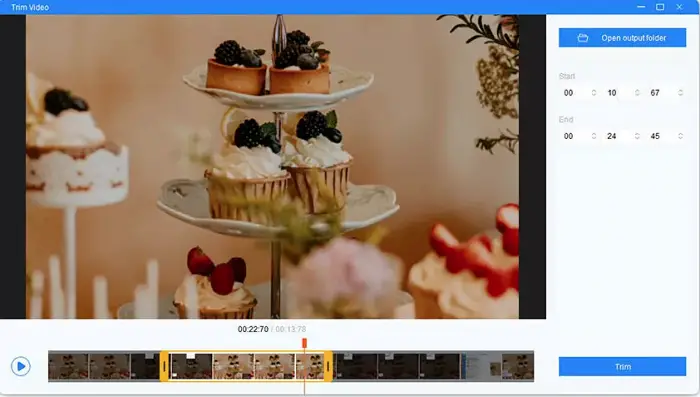700x397 pixels.
Task: Click the first timeline thumbnail frame
Action: coord(68,366)
